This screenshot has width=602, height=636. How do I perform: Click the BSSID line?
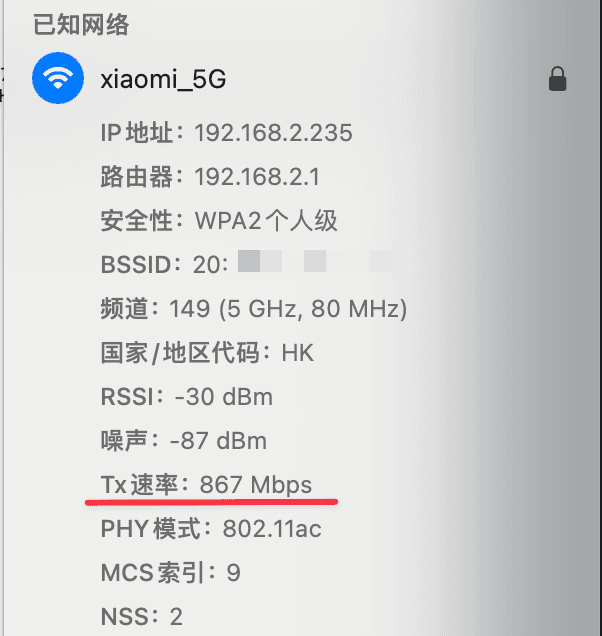click(246, 264)
